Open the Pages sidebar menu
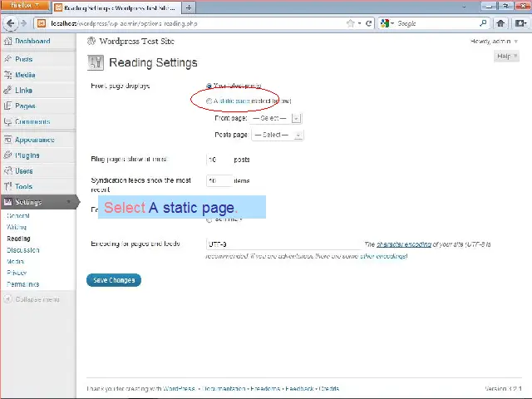Viewport: 532px width, 399px height. (25, 106)
